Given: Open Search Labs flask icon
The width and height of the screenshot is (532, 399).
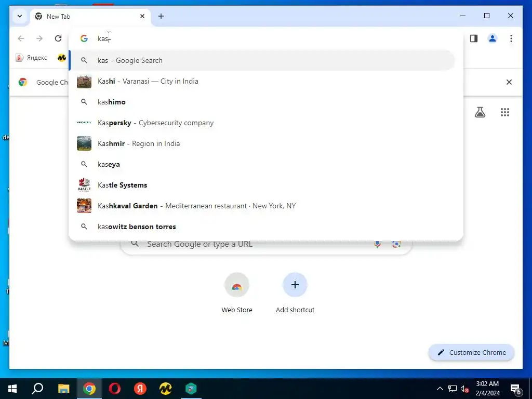Looking at the screenshot, I should point(480,112).
